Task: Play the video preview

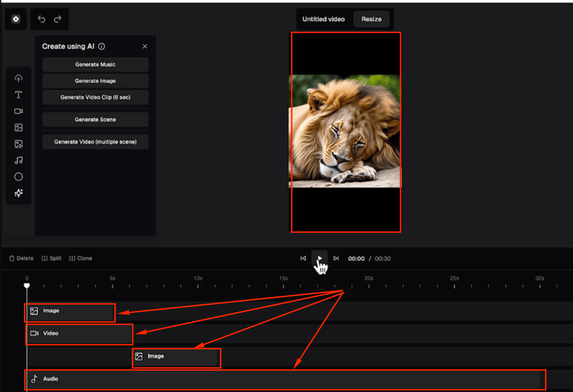Action: point(319,258)
